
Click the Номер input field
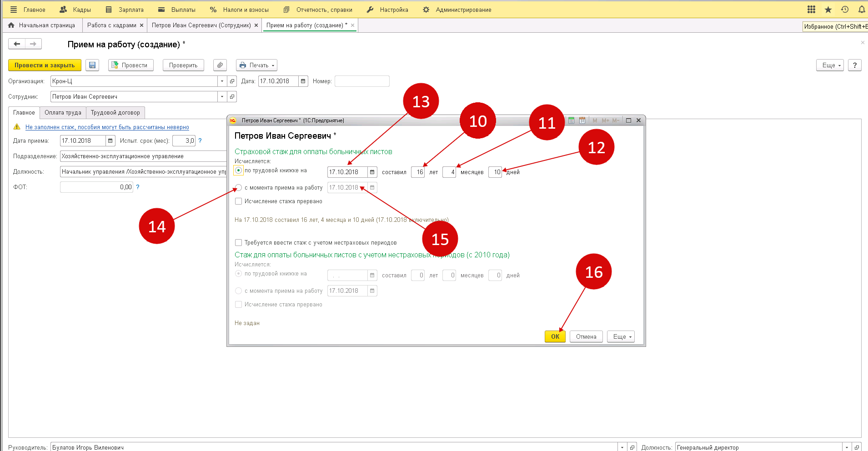(x=362, y=81)
